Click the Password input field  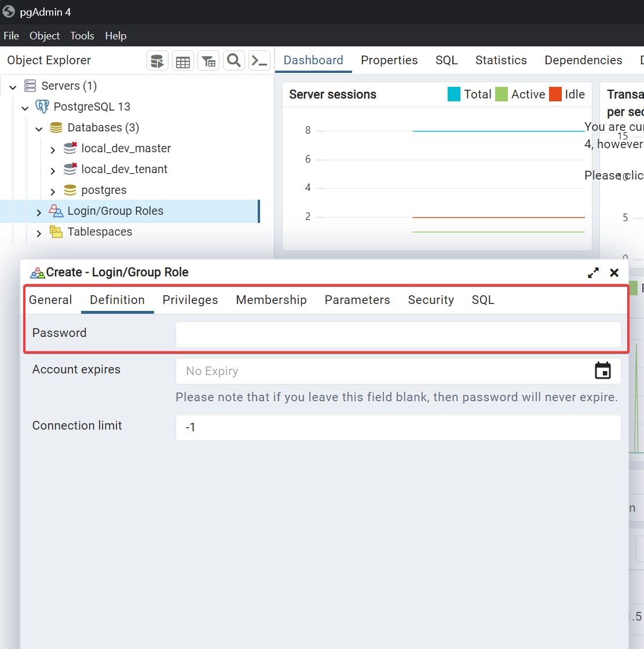tap(398, 335)
